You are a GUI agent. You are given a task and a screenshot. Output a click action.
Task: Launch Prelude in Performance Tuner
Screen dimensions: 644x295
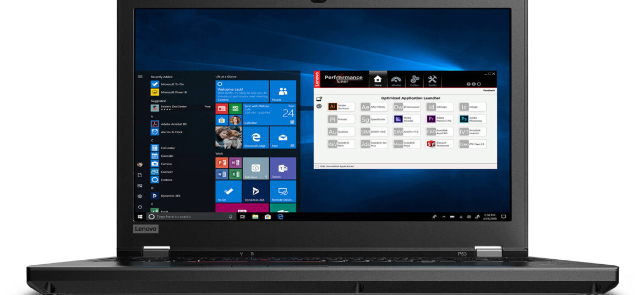(x=341, y=119)
